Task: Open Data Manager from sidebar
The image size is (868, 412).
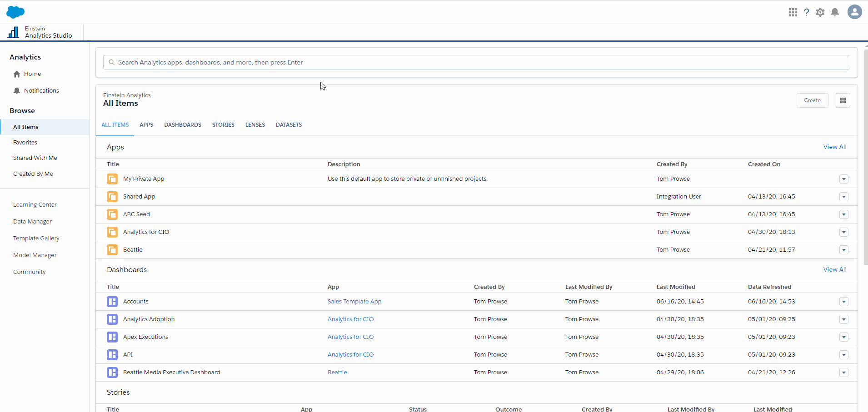Action: click(x=32, y=222)
